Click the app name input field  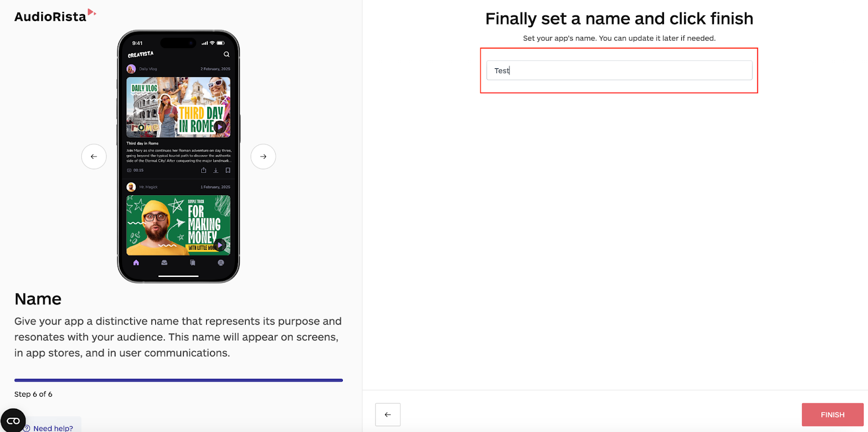click(x=619, y=70)
